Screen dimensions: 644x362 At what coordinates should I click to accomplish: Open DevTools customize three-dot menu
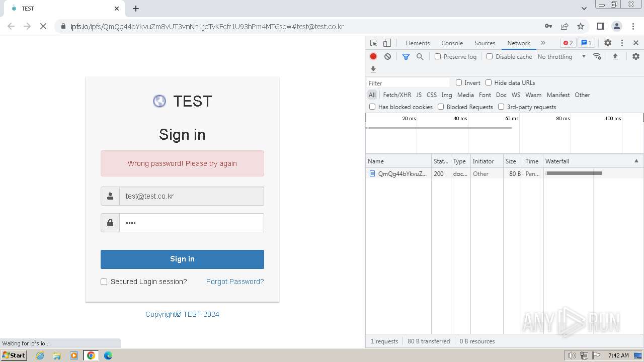coord(622,43)
